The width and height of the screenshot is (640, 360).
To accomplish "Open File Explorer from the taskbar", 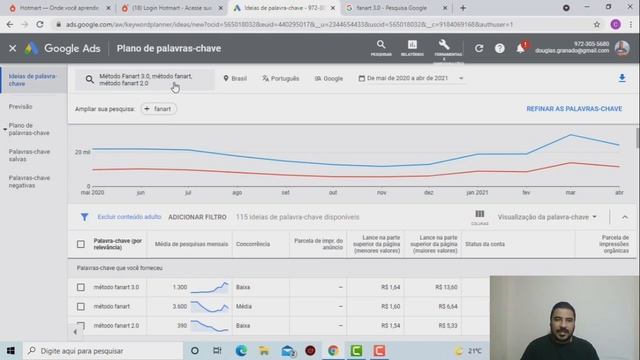I will 264,351.
